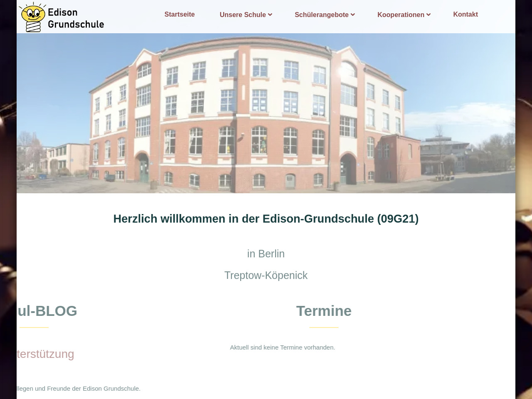Click the Treptow-Köpenick subtitle text
This screenshot has width=532, height=399.
(x=266, y=276)
